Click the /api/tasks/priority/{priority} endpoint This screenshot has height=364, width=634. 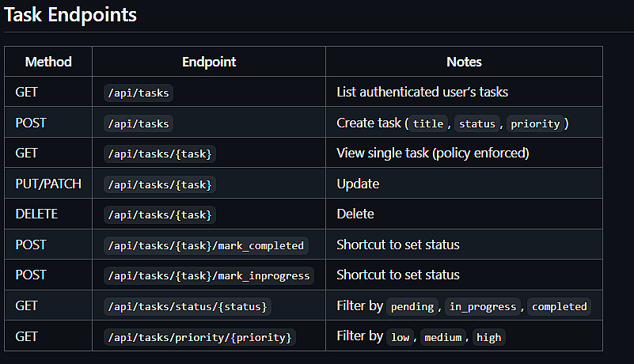200,337
